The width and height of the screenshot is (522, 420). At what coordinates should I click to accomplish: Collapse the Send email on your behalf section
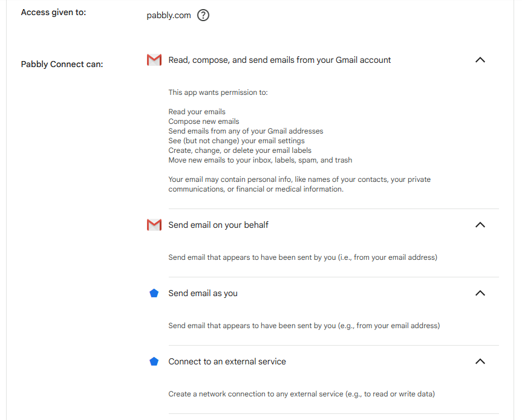pyautogui.click(x=480, y=225)
